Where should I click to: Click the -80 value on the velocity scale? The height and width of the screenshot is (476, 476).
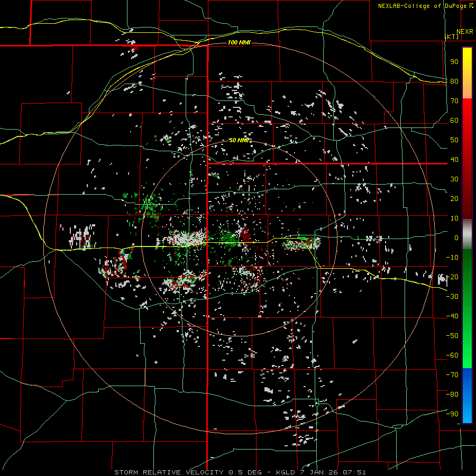(x=452, y=395)
